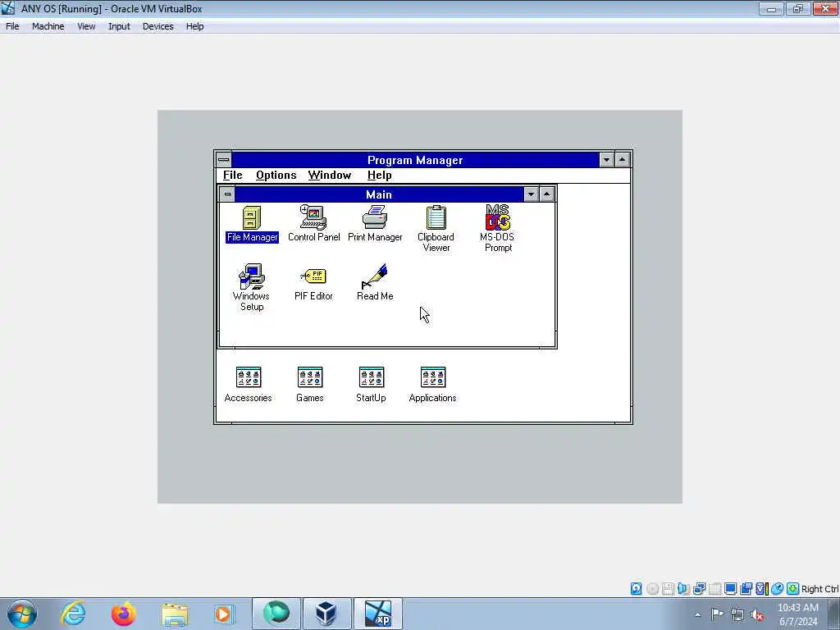Click the CPU virtualization V indicator
The height and width of the screenshot is (630, 840).
pyautogui.click(x=762, y=589)
